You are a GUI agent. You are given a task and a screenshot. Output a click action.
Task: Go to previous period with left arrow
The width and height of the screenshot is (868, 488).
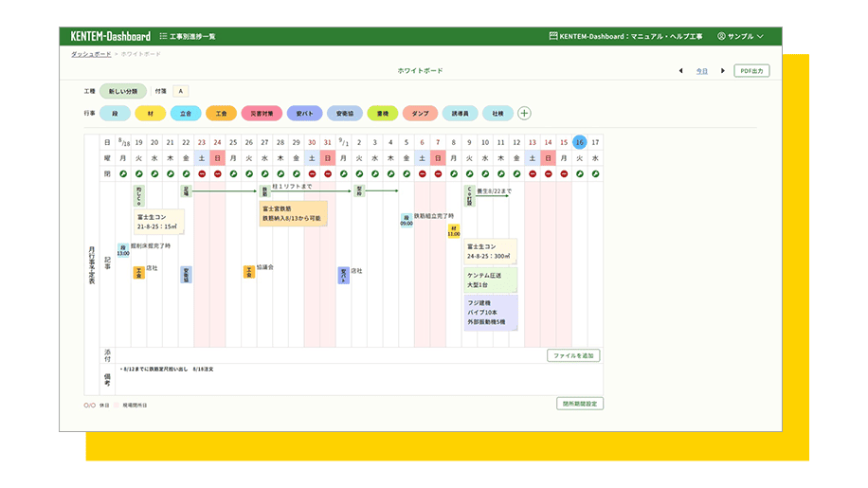(681, 71)
